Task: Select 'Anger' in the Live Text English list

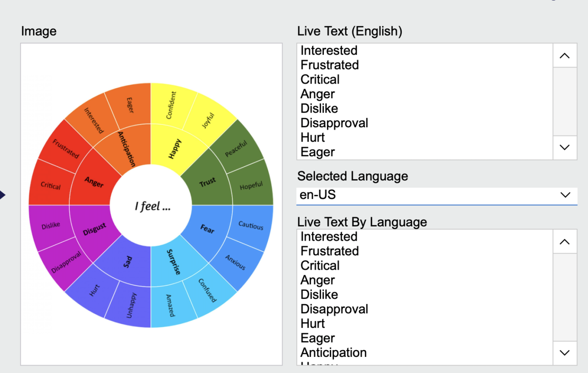Action: pyautogui.click(x=317, y=94)
